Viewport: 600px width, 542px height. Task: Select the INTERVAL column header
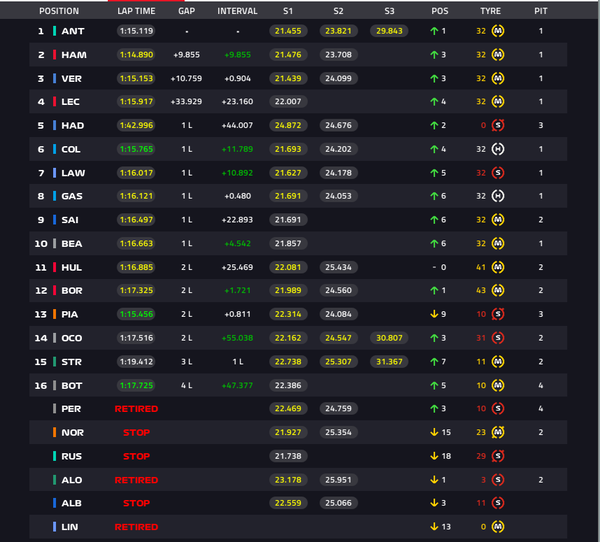237,11
